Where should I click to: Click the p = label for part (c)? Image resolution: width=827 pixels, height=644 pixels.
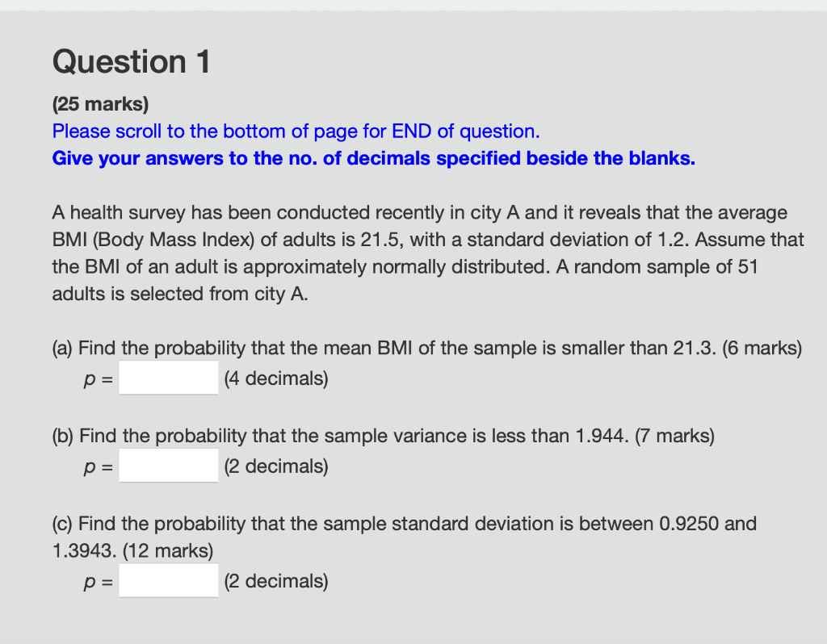pos(98,580)
